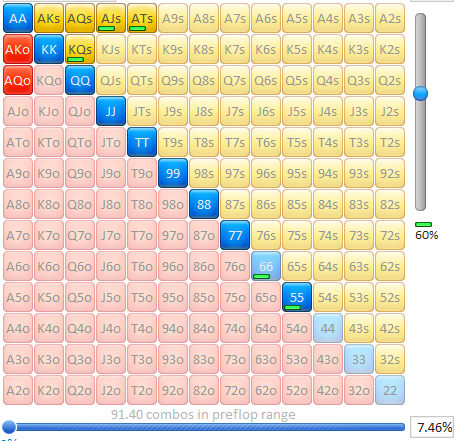Click the vertical weight slider handle
This screenshot has height=441, width=457.
pyautogui.click(x=420, y=93)
